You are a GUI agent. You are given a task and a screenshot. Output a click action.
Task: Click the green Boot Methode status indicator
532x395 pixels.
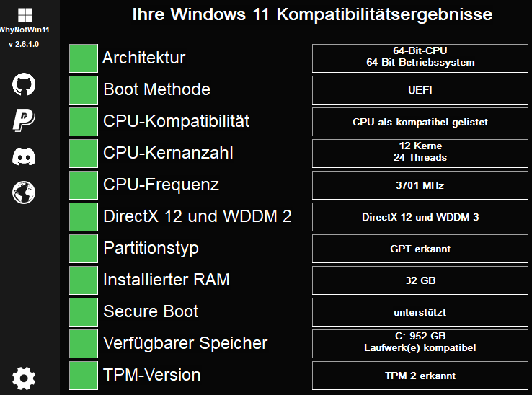(x=84, y=90)
